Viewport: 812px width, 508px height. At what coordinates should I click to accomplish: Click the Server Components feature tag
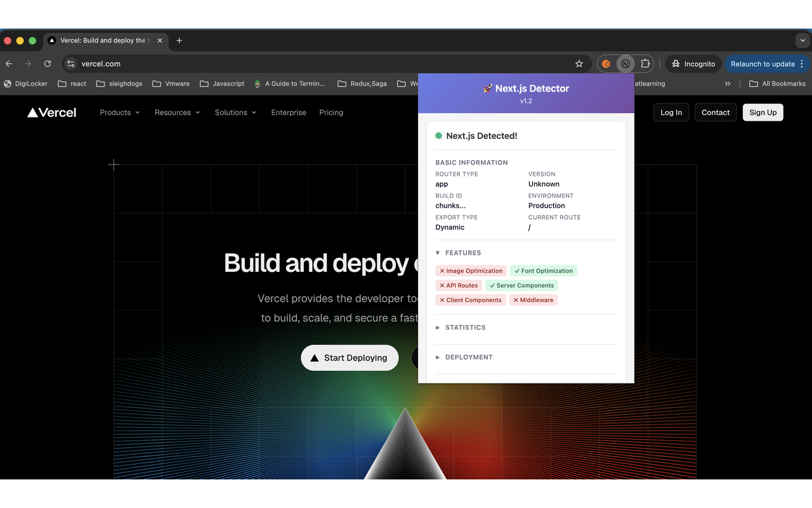(x=521, y=285)
